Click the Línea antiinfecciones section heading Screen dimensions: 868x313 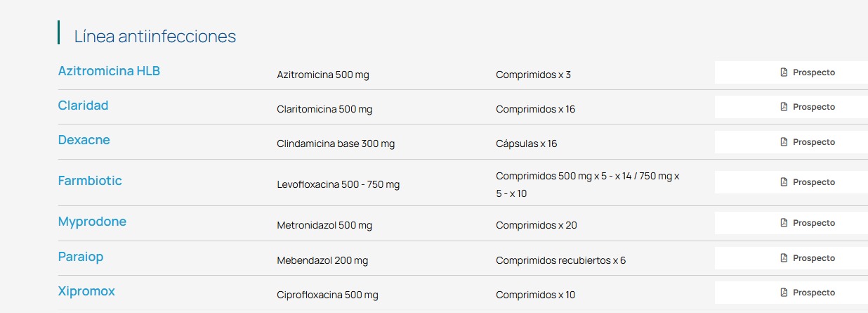pyautogui.click(x=155, y=37)
